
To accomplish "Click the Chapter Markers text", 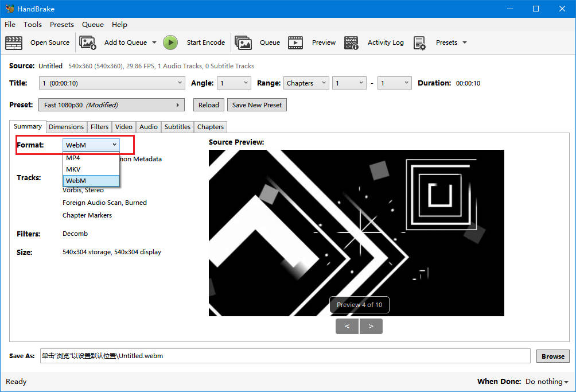I will (87, 215).
